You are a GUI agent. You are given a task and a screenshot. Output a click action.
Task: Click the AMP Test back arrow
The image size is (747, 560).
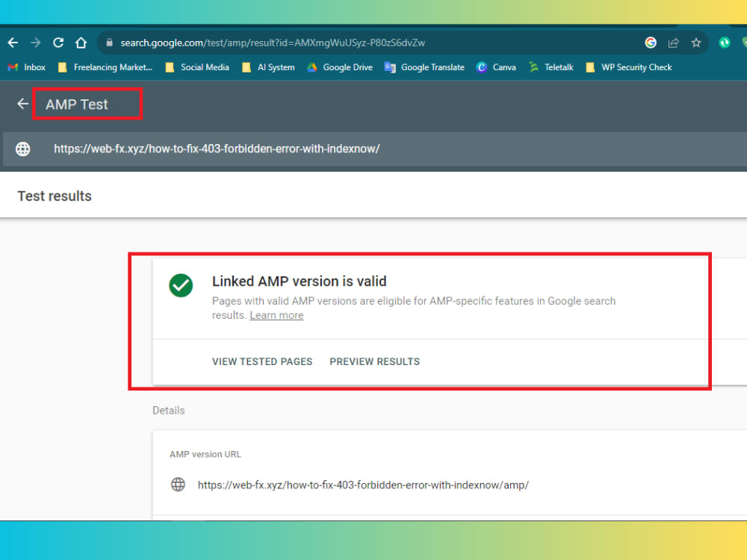pyautogui.click(x=22, y=104)
